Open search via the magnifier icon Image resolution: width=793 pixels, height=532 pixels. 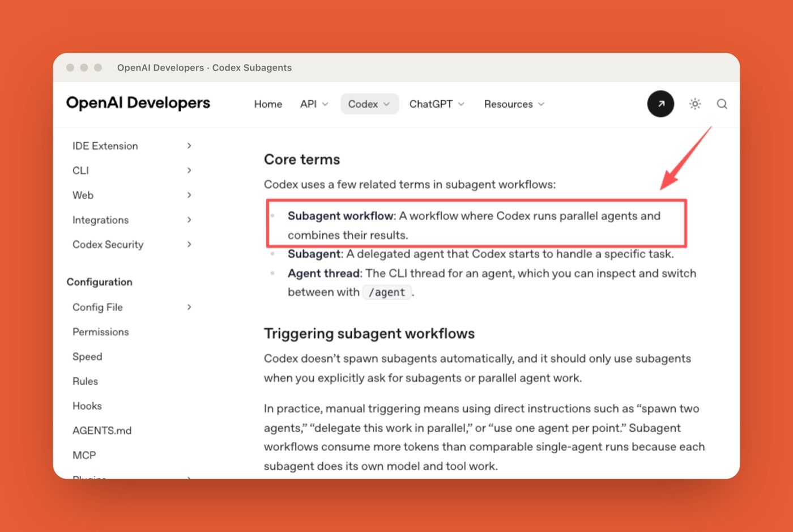(722, 104)
